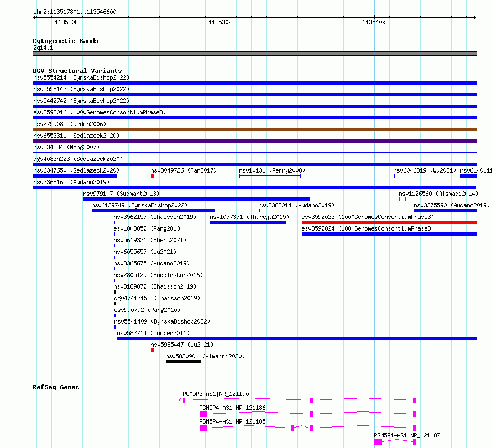Click marker beneath nsv3562157 Chaisson2019

point(114,222)
